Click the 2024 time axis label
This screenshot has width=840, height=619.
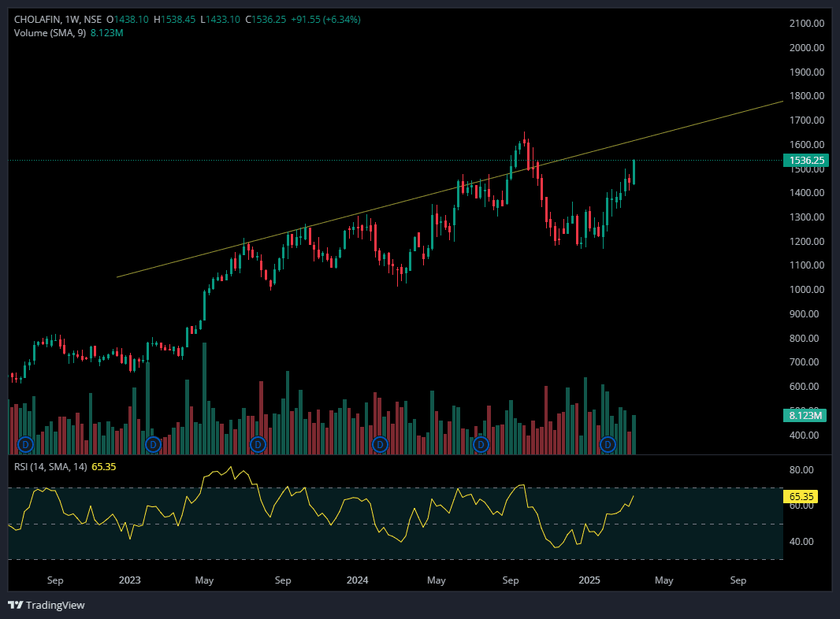coord(357,580)
